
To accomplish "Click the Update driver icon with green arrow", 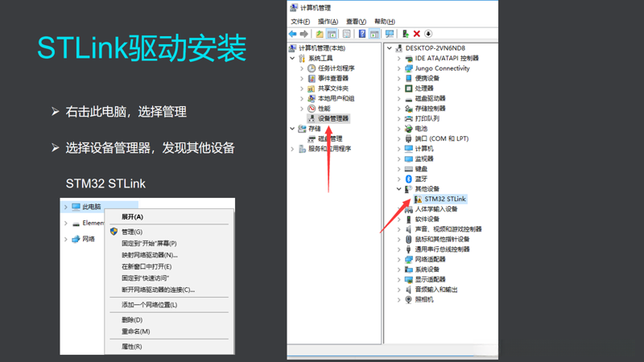I will 405,34.
